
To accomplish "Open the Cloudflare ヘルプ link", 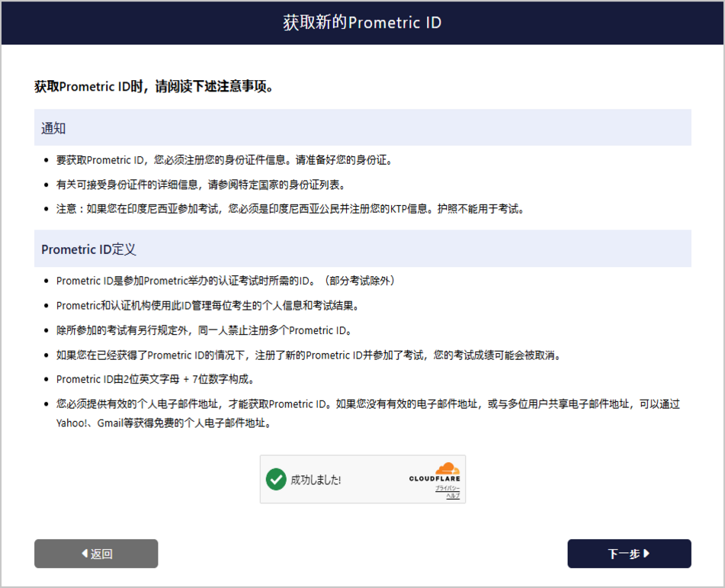I will pyautogui.click(x=453, y=496).
